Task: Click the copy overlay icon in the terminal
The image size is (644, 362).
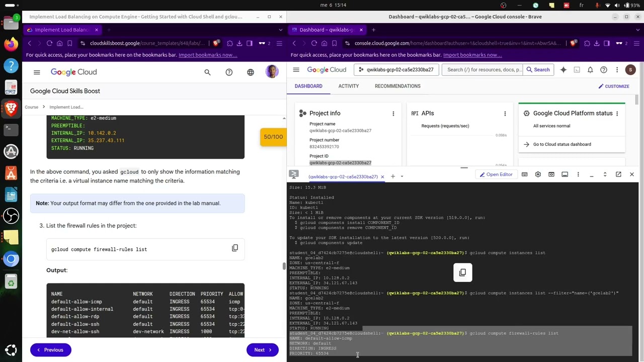Action: point(462,273)
